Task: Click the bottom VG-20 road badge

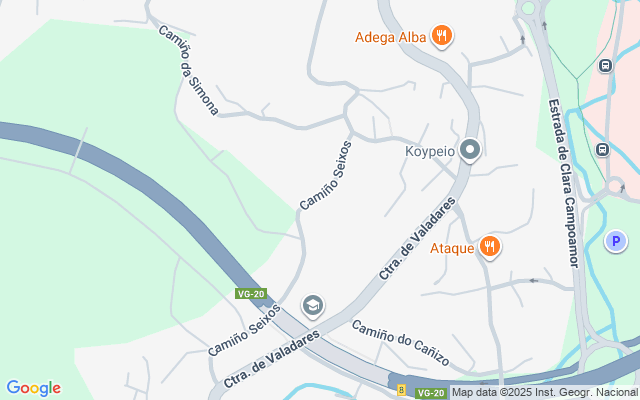Action: click(x=431, y=393)
